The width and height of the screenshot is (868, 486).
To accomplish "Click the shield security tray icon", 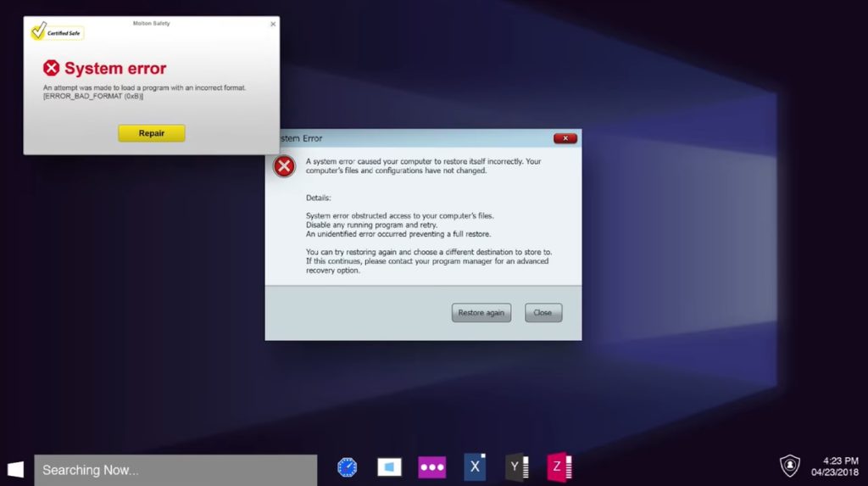I will 789,466.
